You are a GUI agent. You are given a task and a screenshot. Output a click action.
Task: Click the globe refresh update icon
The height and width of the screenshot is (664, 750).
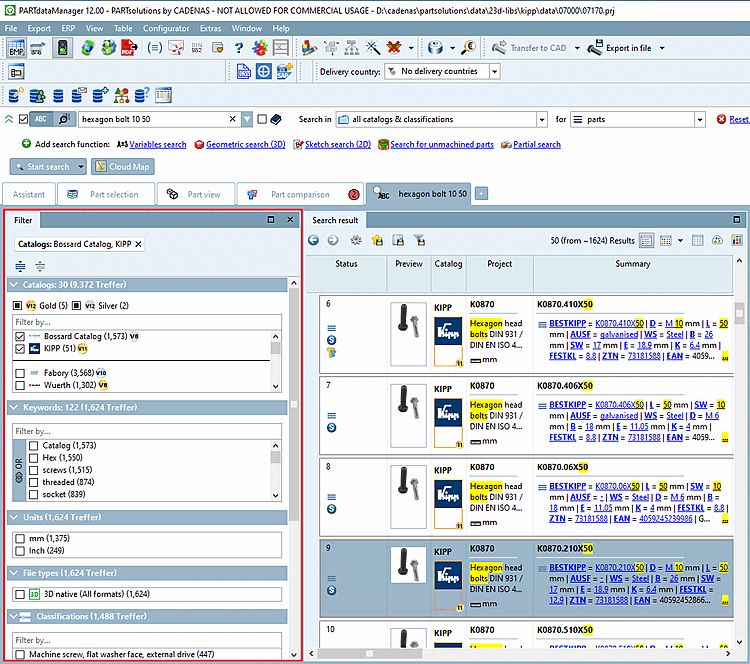[88, 48]
